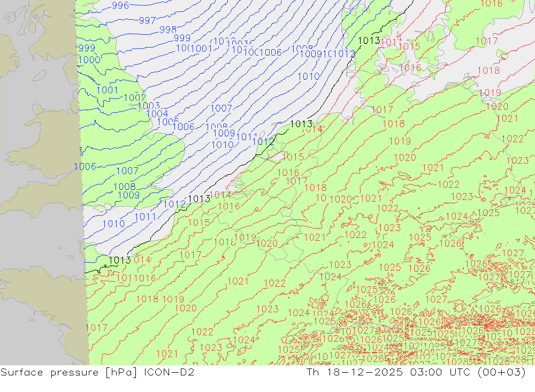Click the (00+03) forecast offset text
Viewport: 535px width, 392px height.
pyautogui.click(x=502, y=372)
